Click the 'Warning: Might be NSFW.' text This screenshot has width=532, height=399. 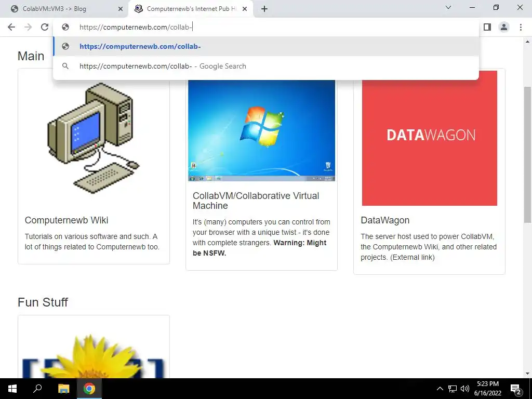260,248
